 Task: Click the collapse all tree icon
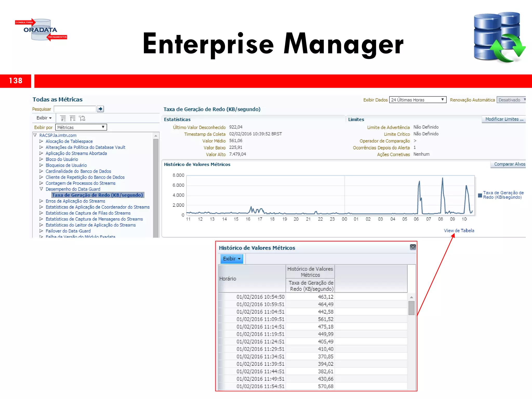(x=73, y=118)
